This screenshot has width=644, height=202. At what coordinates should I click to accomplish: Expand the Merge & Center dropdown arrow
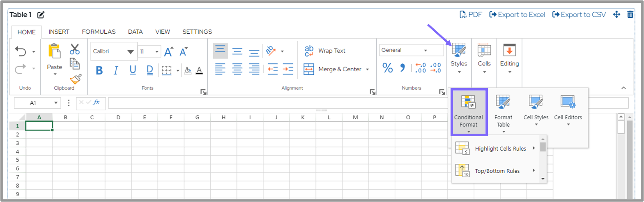coord(368,69)
